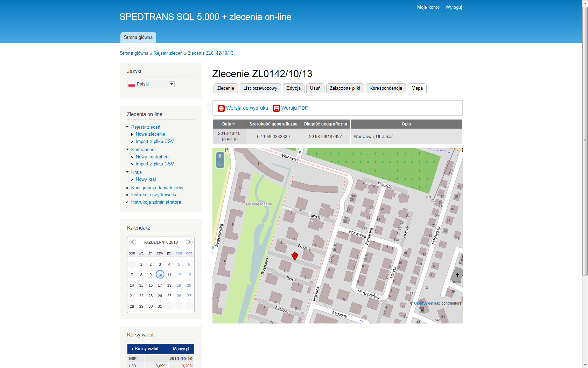Screen dimensions: 588x368
Task: Select day 26 in the calendar
Action: (179, 296)
